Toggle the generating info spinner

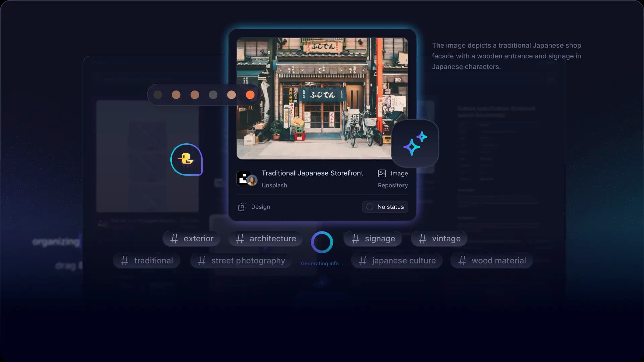point(322,241)
